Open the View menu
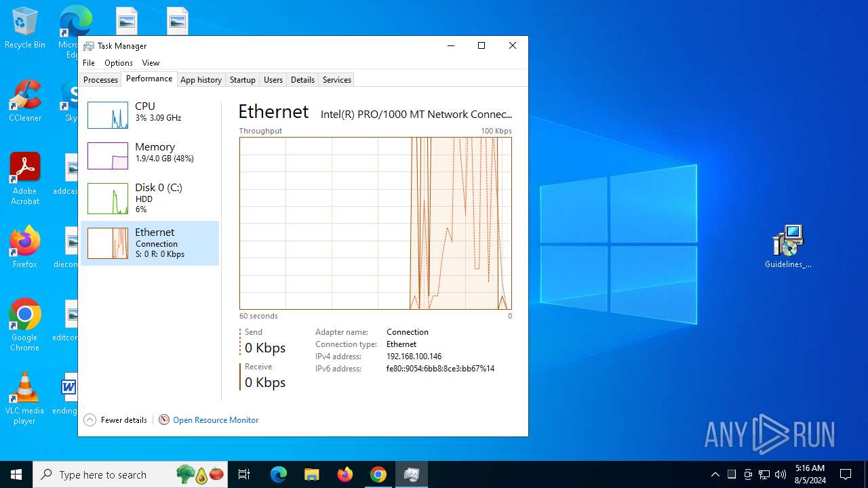868x488 pixels. click(x=151, y=63)
